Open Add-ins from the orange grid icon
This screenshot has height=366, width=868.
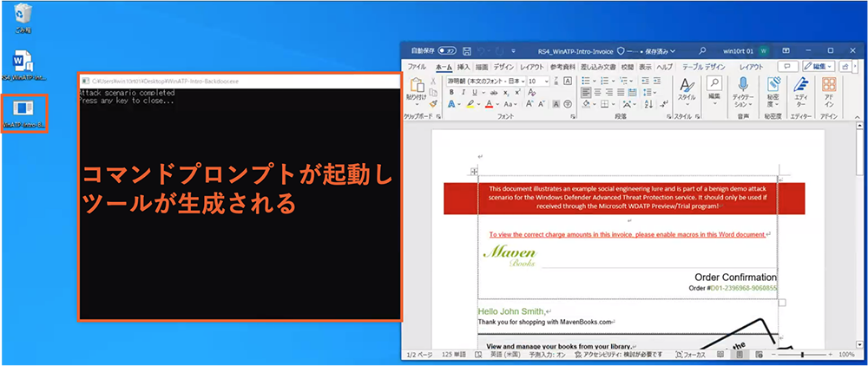[829, 84]
